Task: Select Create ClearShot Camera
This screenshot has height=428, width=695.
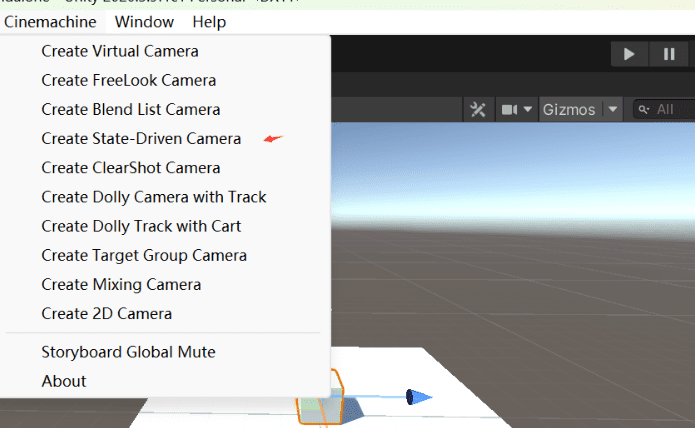Action: point(131,167)
